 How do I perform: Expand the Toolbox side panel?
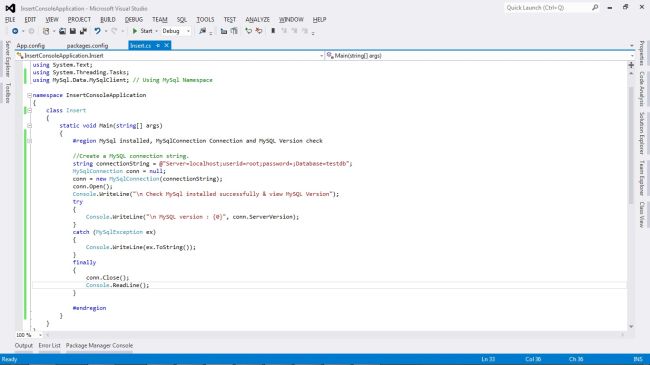7,93
